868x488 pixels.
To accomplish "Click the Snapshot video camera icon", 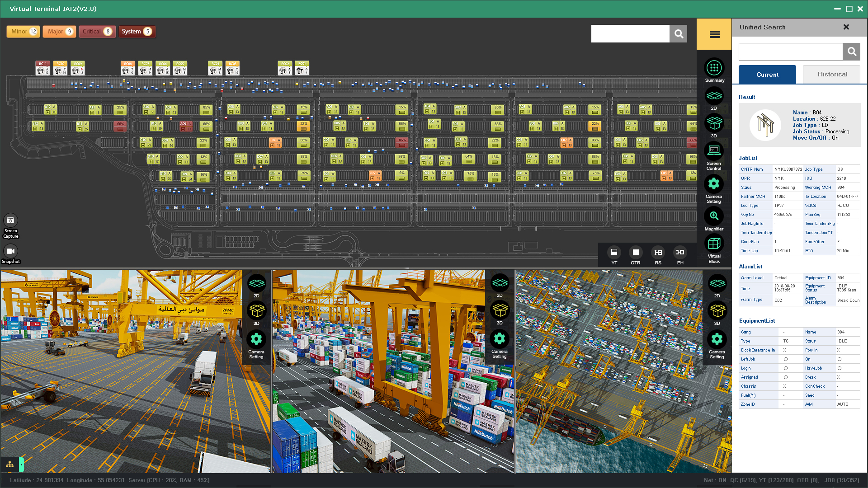I will 10,251.
